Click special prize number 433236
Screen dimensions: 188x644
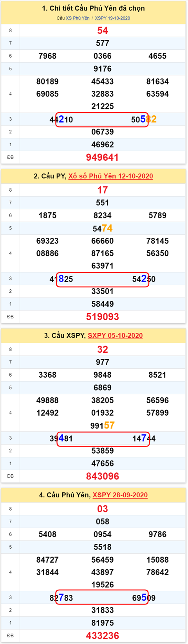pyautogui.click(x=102, y=636)
